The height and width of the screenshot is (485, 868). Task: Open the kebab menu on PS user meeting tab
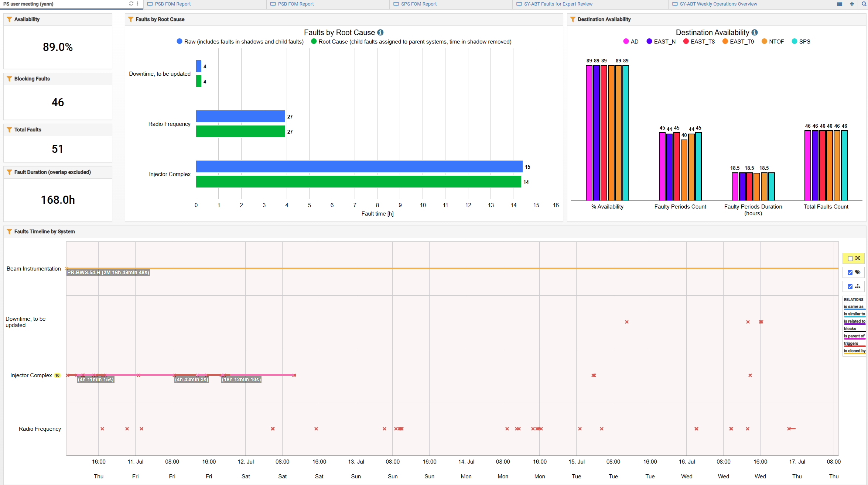(137, 4)
